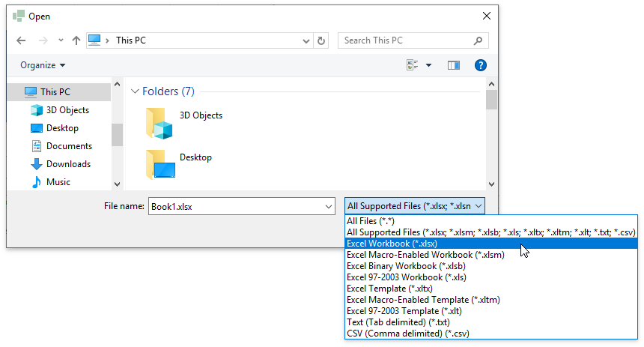This screenshot has height=347, width=644.
Task: Choose Excel Macro-Enabled Workbook (*.xlsm)
Action: [x=491, y=255]
